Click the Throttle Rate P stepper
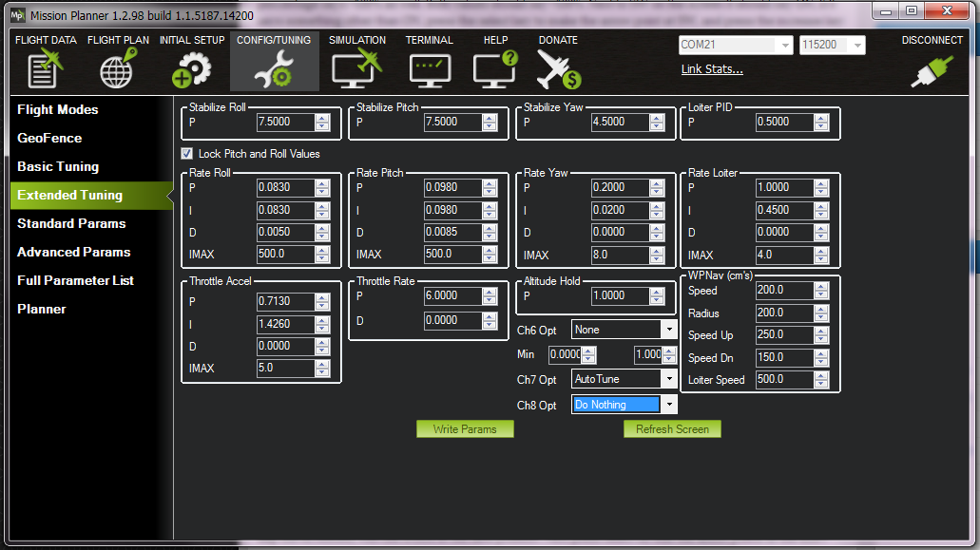 coord(490,296)
